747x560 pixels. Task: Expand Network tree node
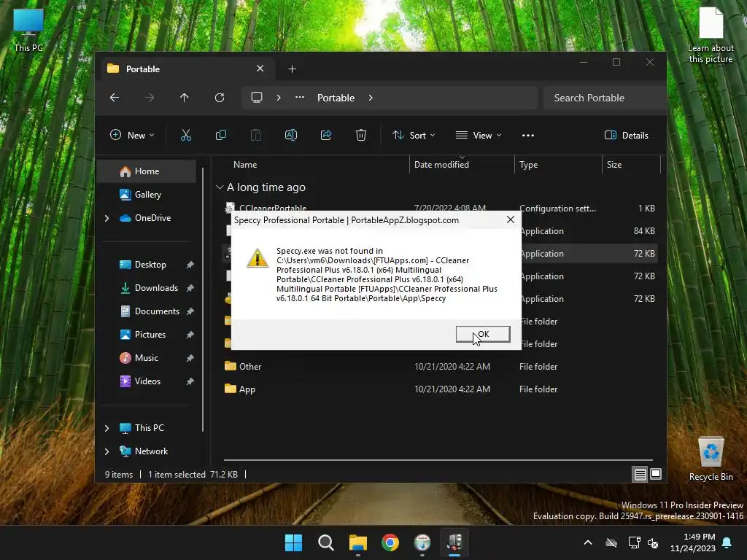click(107, 451)
